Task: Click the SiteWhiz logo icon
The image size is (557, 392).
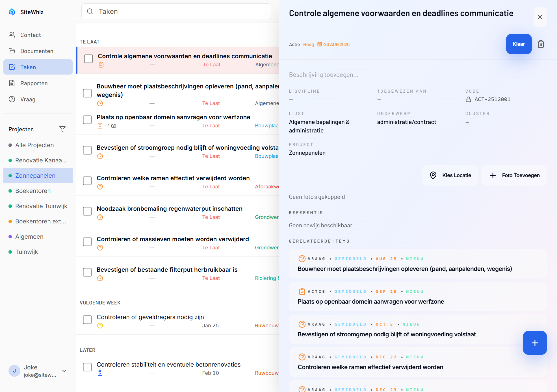Action: coord(12,12)
